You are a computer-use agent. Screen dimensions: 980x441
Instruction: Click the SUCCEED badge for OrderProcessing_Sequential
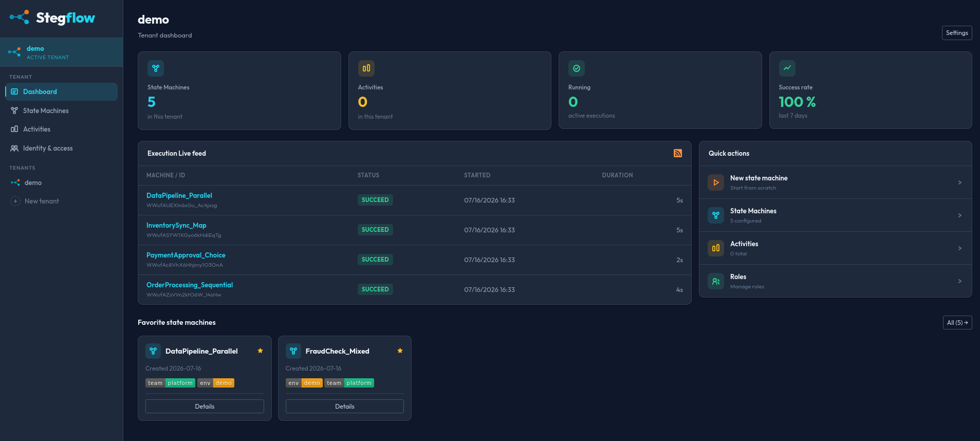point(375,289)
